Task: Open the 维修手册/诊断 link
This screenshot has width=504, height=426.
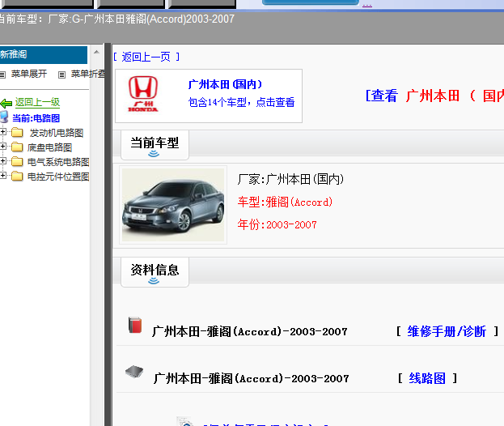Action: [x=447, y=331]
